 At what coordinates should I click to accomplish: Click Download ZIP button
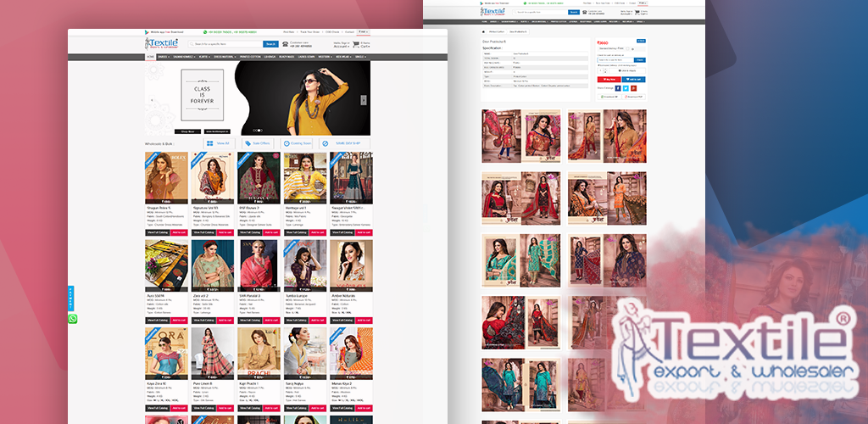pos(609,97)
